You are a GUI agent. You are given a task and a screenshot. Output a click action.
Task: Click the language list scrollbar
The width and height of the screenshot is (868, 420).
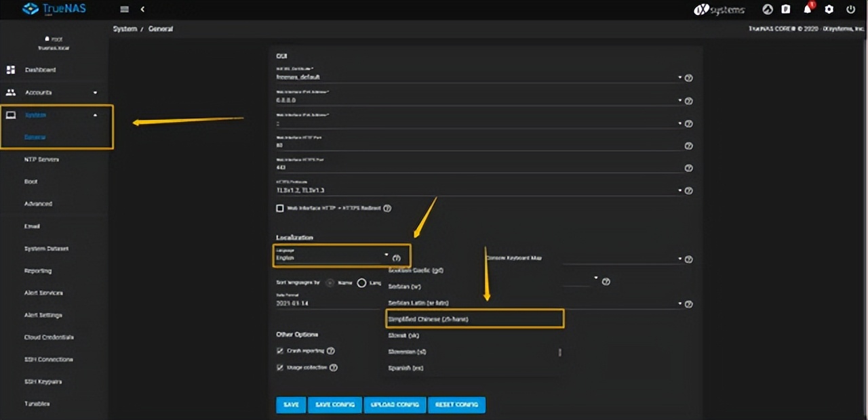click(x=559, y=352)
